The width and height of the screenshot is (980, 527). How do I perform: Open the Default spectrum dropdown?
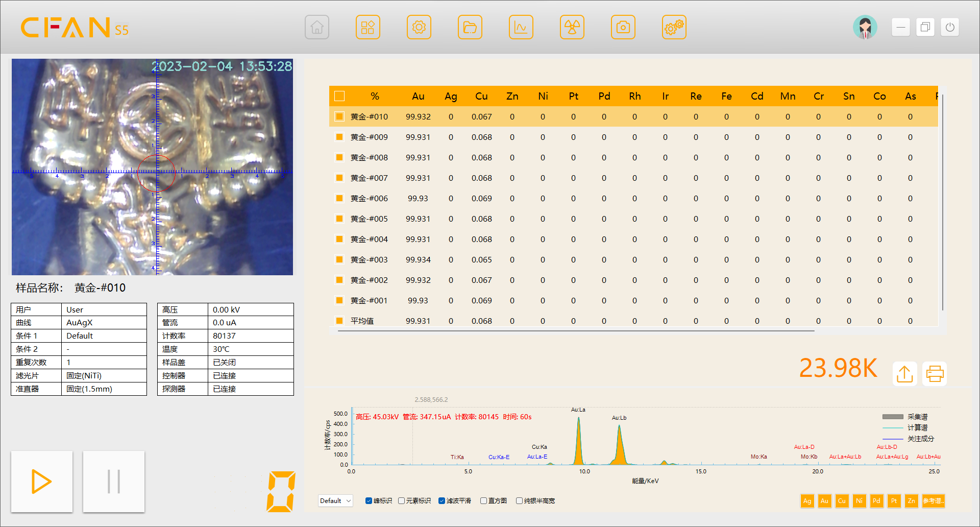pos(335,500)
